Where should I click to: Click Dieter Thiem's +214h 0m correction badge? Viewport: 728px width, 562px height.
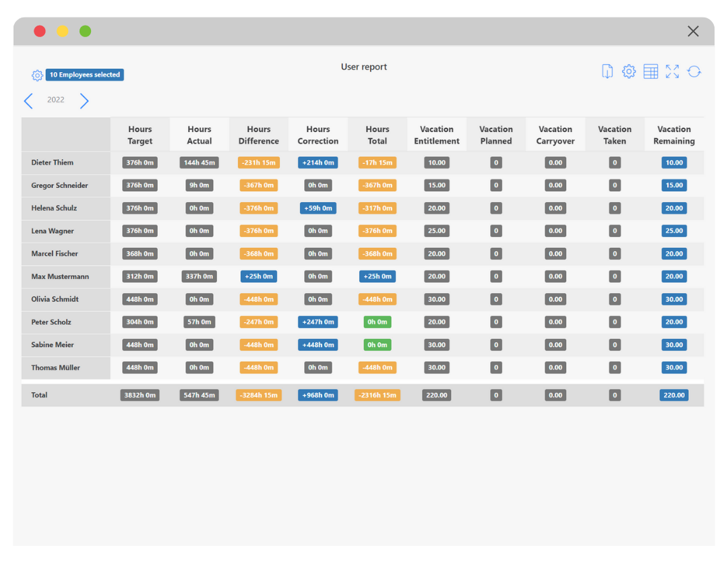tap(318, 162)
